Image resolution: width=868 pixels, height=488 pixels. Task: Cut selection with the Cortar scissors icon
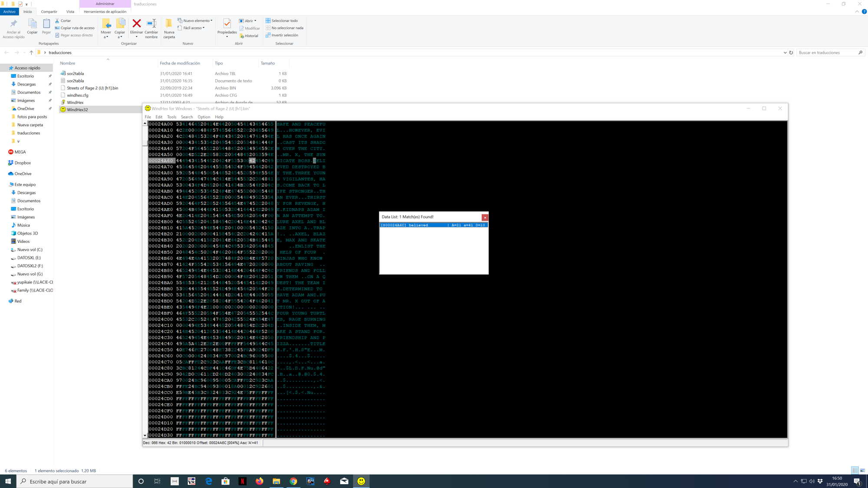(x=58, y=20)
